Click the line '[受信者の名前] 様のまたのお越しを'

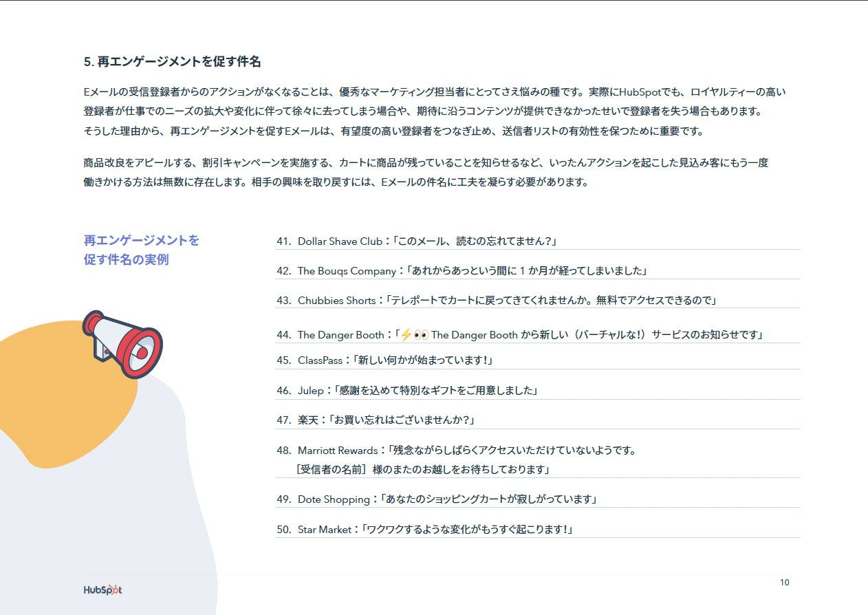[x=424, y=470]
